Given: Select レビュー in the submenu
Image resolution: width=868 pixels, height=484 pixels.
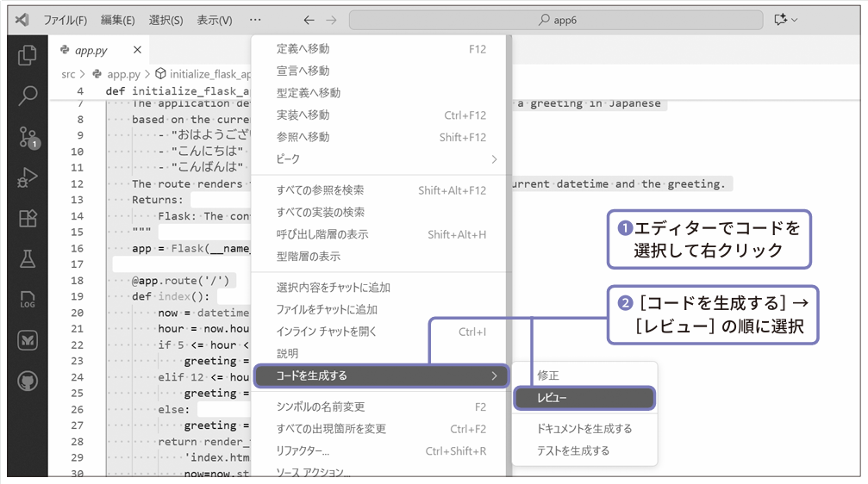Looking at the screenshot, I should 584,398.
